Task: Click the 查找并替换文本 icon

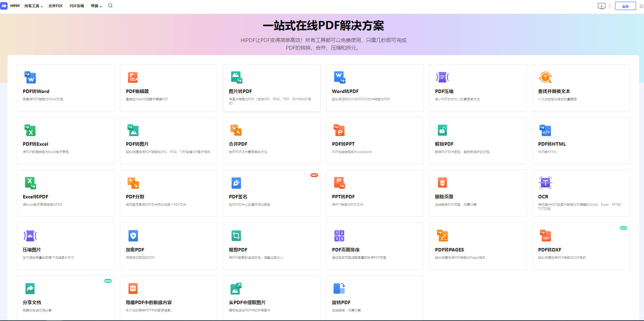Action: click(545, 77)
